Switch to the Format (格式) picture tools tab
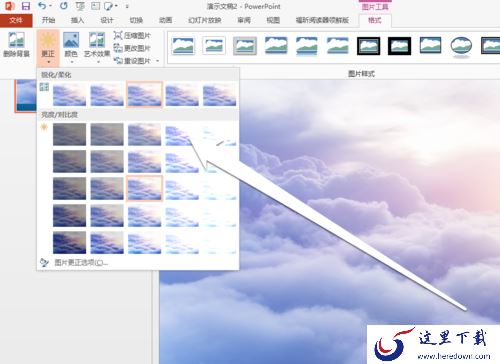 375,20
